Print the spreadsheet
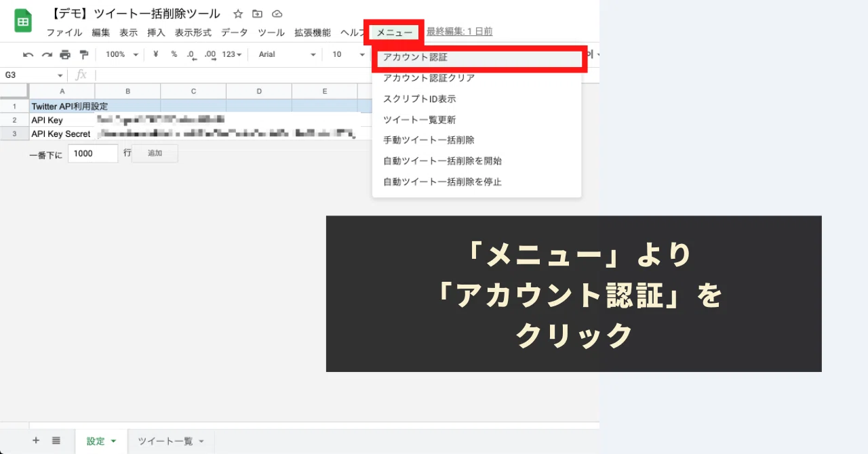Screen dimensions: 868x454 click(65, 54)
